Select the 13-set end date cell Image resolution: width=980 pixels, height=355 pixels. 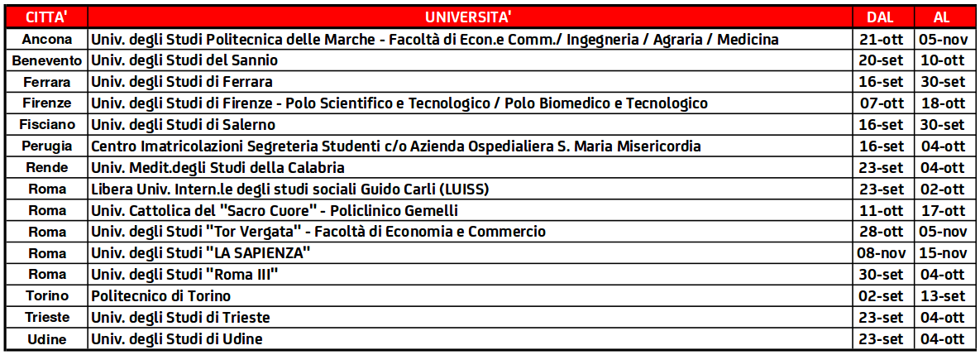pos(943,295)
